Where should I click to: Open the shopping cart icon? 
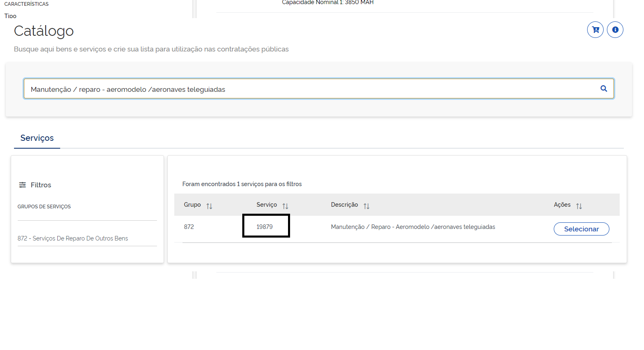595,30
